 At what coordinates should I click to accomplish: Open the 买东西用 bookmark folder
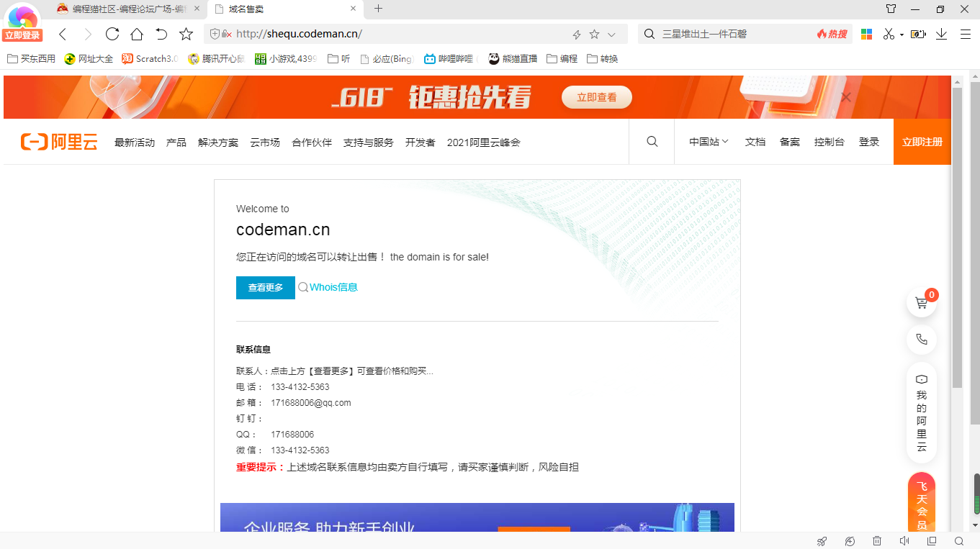click(31, 59)
